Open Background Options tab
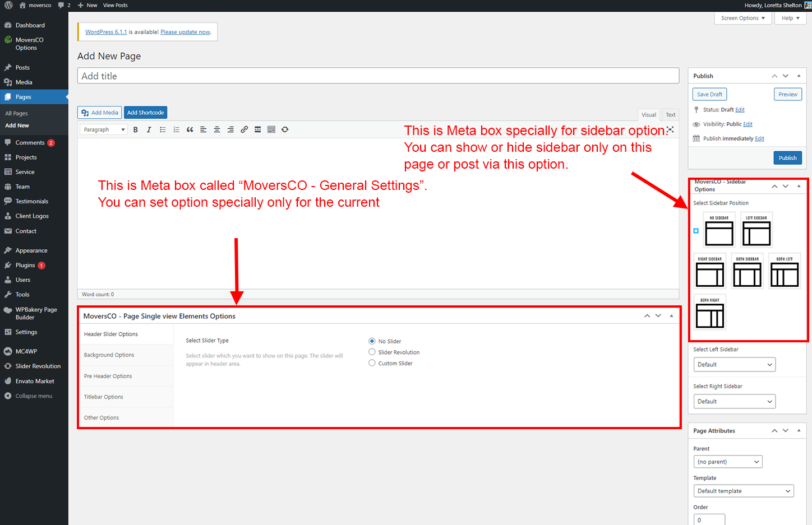This screenshot has width=812, height=525. coord(109,355)
